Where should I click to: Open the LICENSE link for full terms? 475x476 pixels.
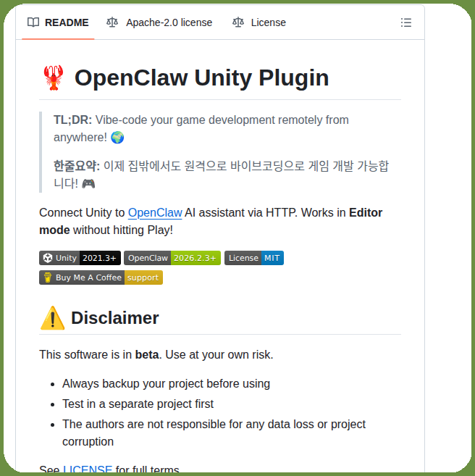(x=88, y=469)
